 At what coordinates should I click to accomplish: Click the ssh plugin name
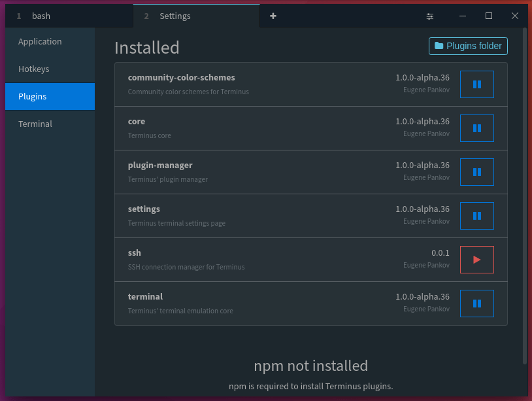coord(134,253)
